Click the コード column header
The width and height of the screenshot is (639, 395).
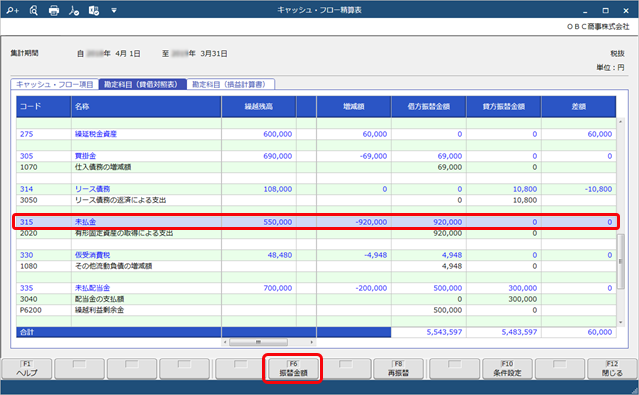(x=44, y=107)
